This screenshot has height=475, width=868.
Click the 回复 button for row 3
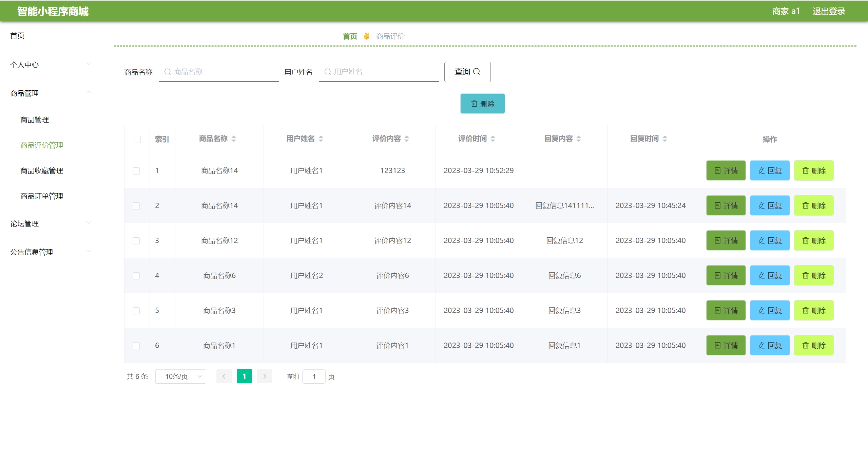pos(770,240)
